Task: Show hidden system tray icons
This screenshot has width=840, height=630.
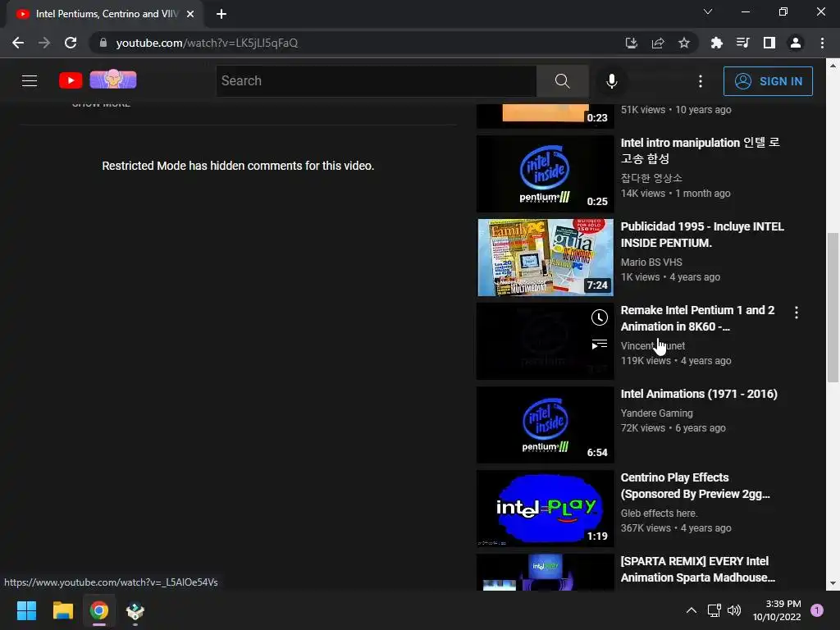Action: tap(691, 610)
